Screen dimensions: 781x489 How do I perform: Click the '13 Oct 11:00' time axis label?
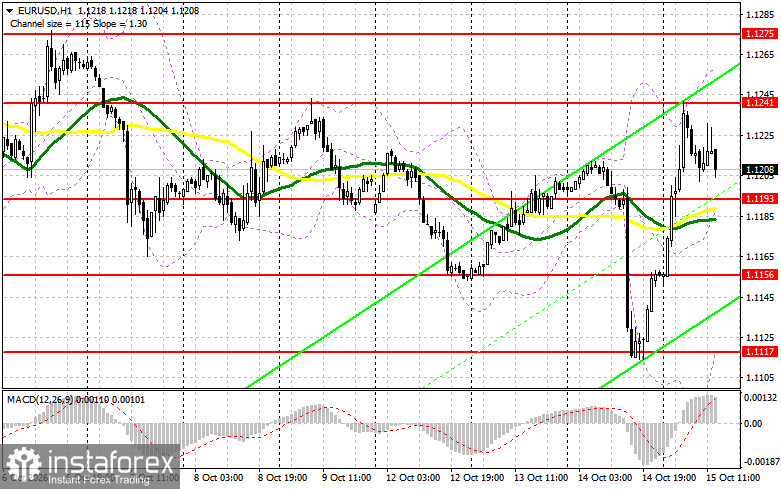click(x=540, y=478)
